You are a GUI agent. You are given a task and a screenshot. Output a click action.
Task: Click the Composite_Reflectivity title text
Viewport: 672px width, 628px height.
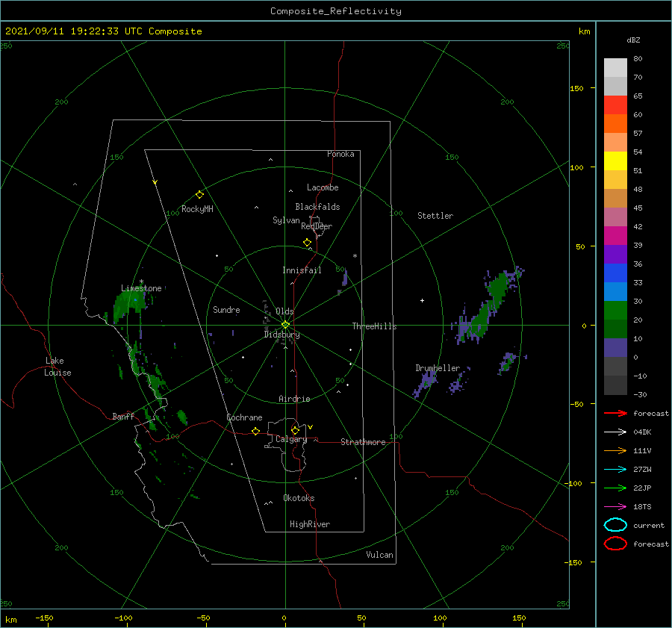[335, 11]
